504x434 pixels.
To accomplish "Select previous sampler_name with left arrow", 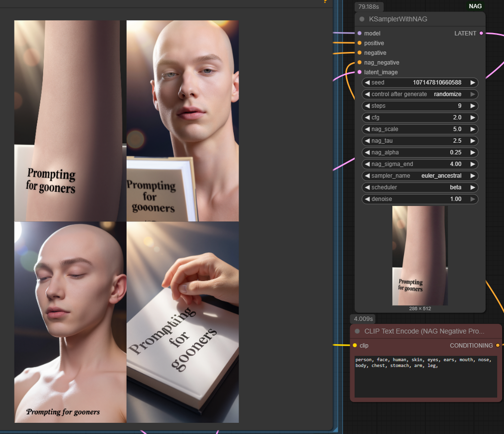I will click(367, 176).
